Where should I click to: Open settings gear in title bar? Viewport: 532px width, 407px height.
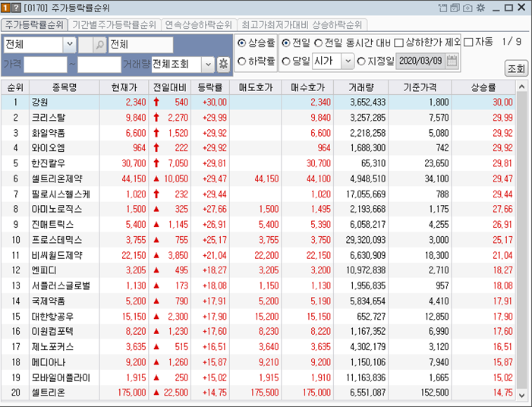[480, 8]
